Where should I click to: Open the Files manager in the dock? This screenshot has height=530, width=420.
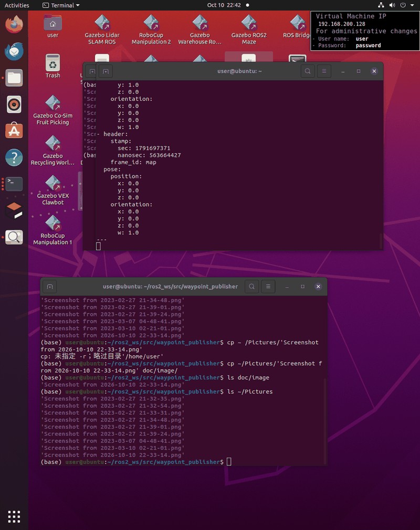(14, 78)
